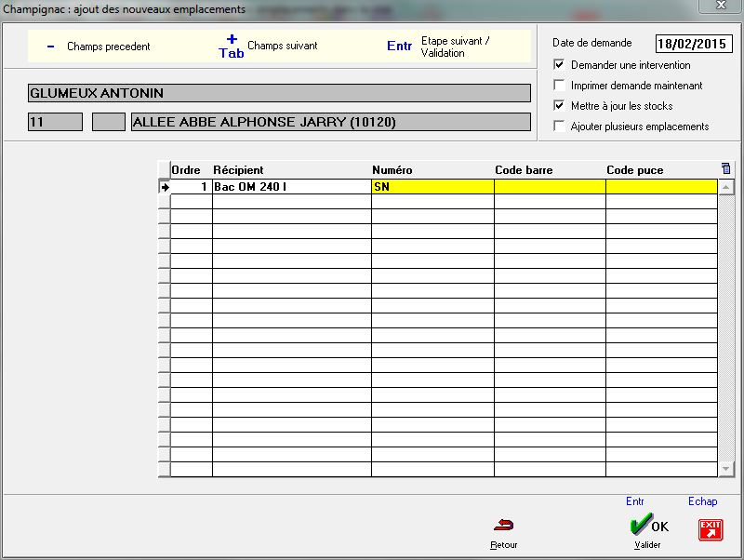Click the row pointer arrow for row 1
The width and height of the screenshot is (744, 560).
point(165,187)
